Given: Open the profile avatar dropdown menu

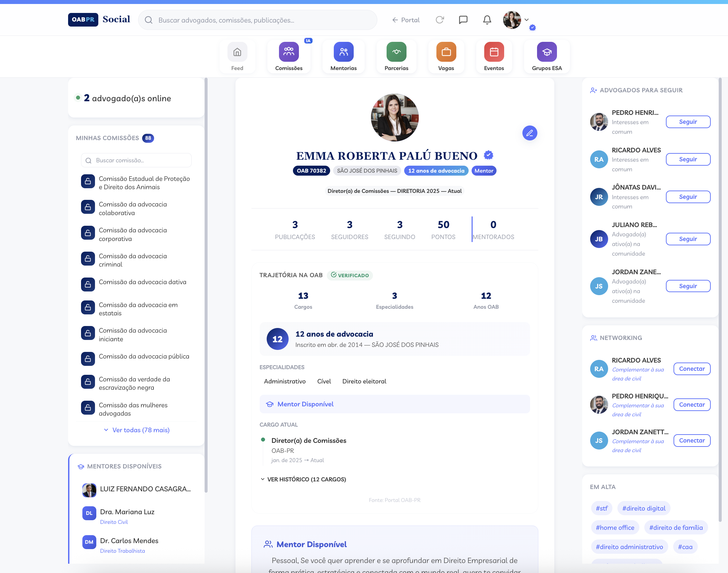Looking at the screenshot, I should (x=526, y=20).
